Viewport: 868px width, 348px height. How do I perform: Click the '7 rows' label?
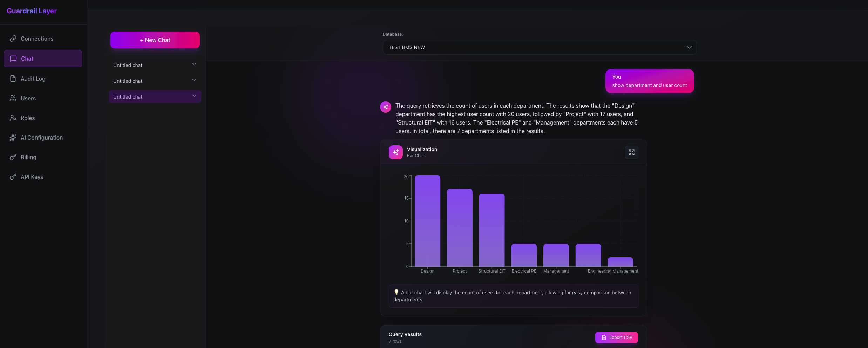(395, 341)
